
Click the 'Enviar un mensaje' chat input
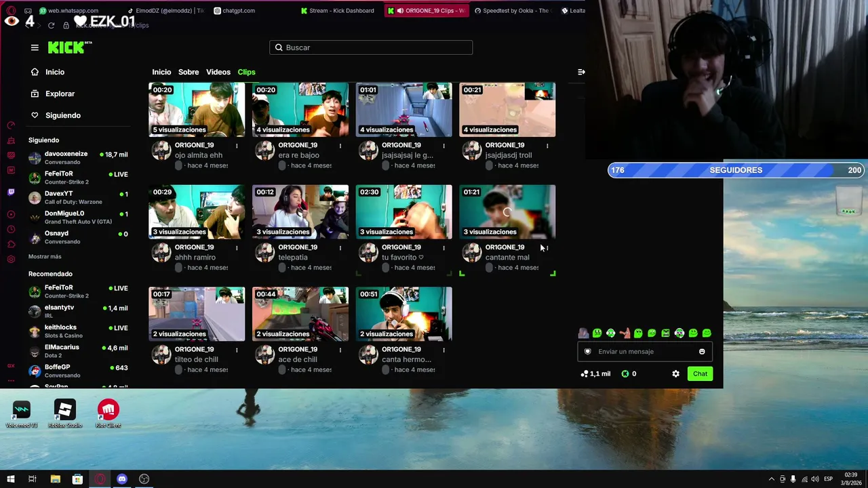coord(644,352)
